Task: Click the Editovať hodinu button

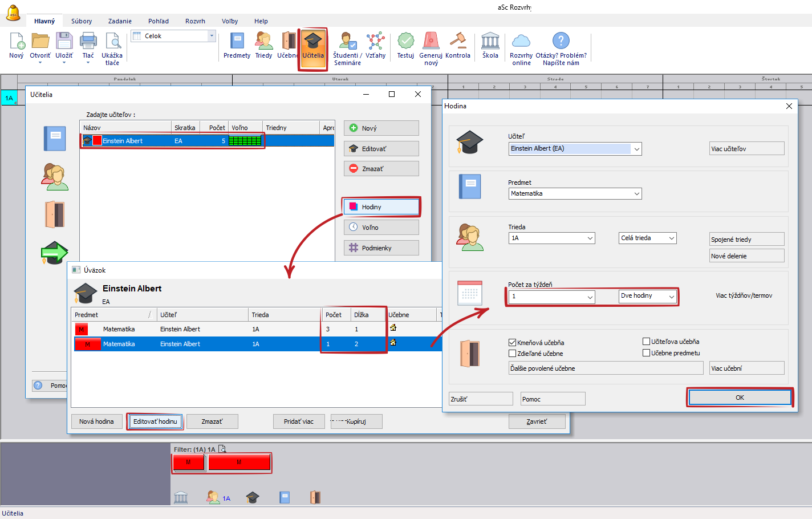Action: click(155, 421)
